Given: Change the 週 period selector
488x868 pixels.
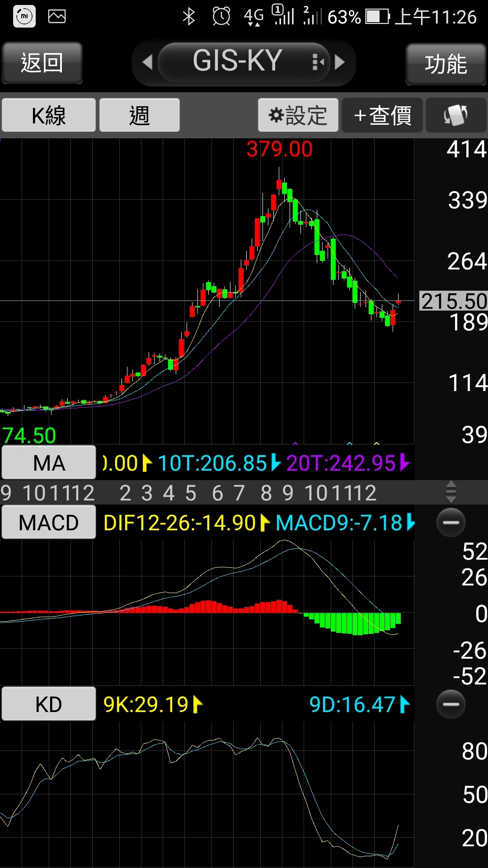Looking at the screenshot, I should [139, 115].
